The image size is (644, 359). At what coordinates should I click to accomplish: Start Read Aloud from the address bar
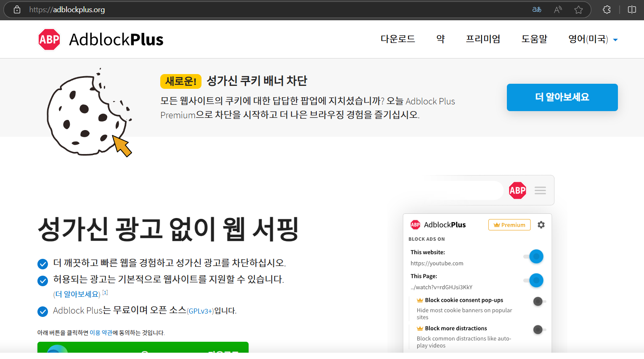tap(557, 9)
